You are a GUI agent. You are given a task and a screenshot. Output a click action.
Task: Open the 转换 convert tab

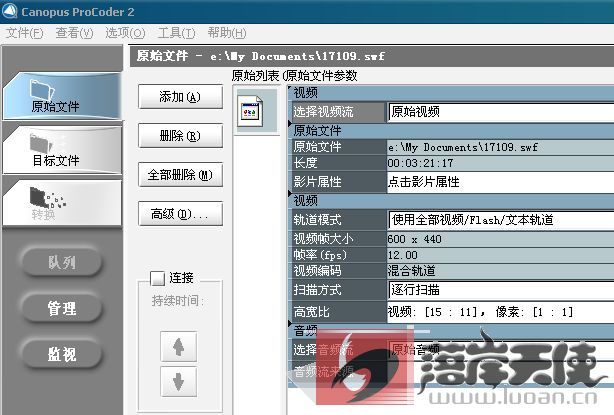[x=62, y=203]
